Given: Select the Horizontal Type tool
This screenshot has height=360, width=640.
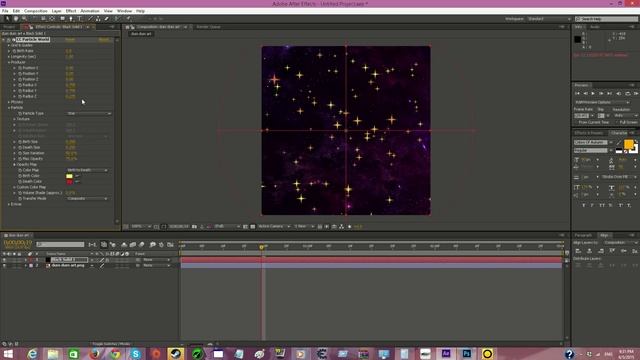Looking at the screenshot, I should [x=80, y=18].
